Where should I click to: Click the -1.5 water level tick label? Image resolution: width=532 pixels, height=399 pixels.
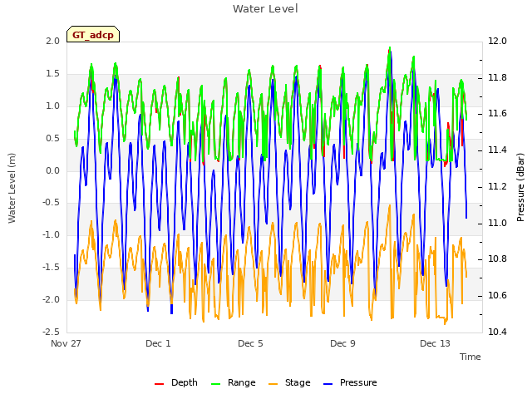(51, 268)
